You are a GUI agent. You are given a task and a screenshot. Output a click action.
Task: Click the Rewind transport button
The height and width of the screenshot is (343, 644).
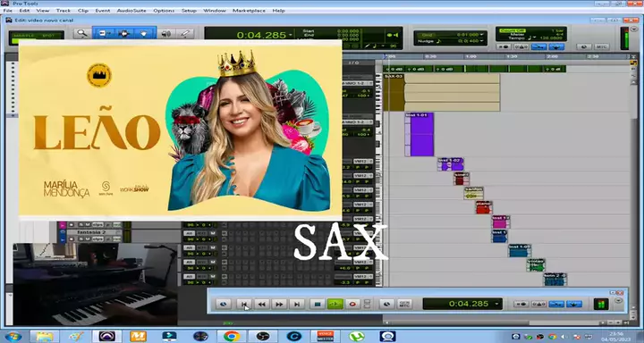[x=261, y=304]
